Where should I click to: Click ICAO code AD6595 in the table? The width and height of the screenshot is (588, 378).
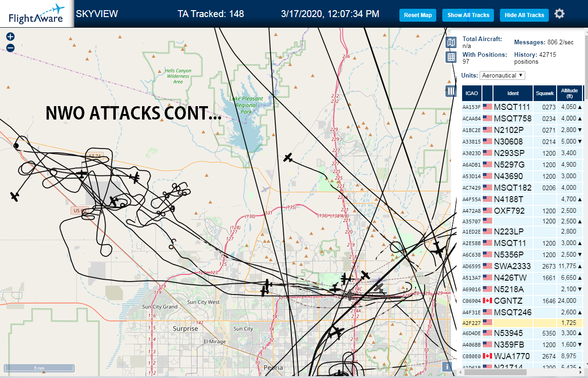coord(471,266)
